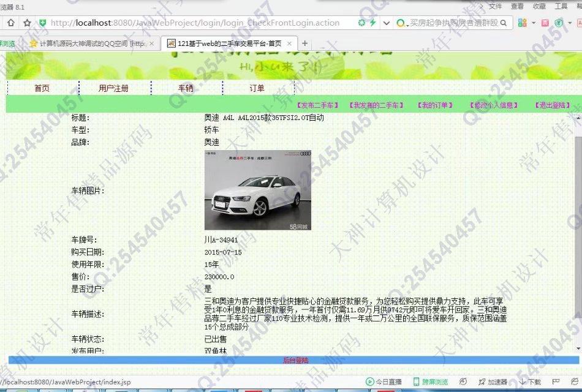Viewport: 582px width, 392px height.
Task: Open the 我的订单 link
Action: pos(435,105)
